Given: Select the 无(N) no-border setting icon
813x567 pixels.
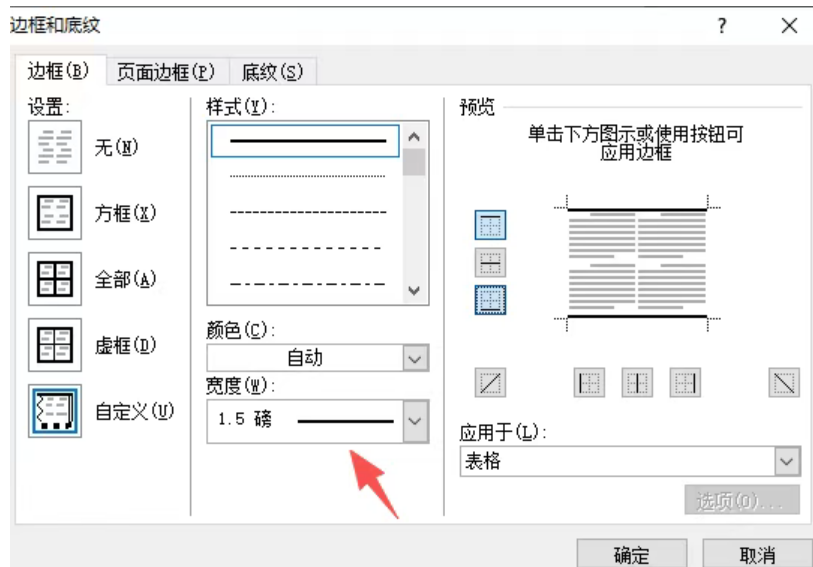Looking at the screenshot, I should (x=54, y=147).
